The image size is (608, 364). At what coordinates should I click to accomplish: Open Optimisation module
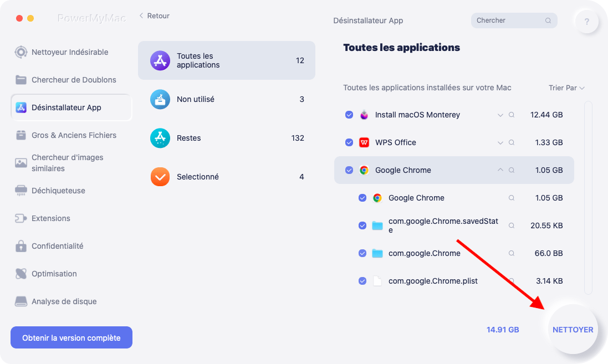71,274
